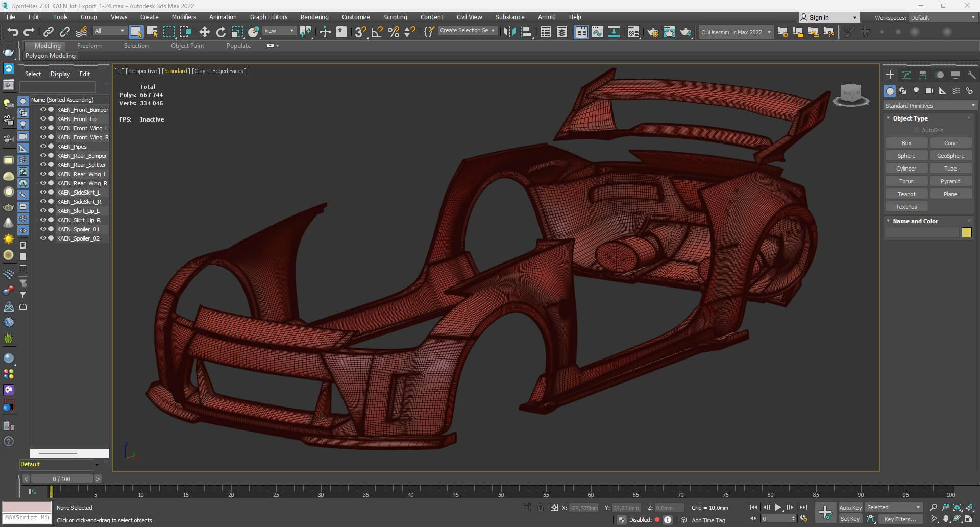Toggle the Auto Key button

coord(850,507)
